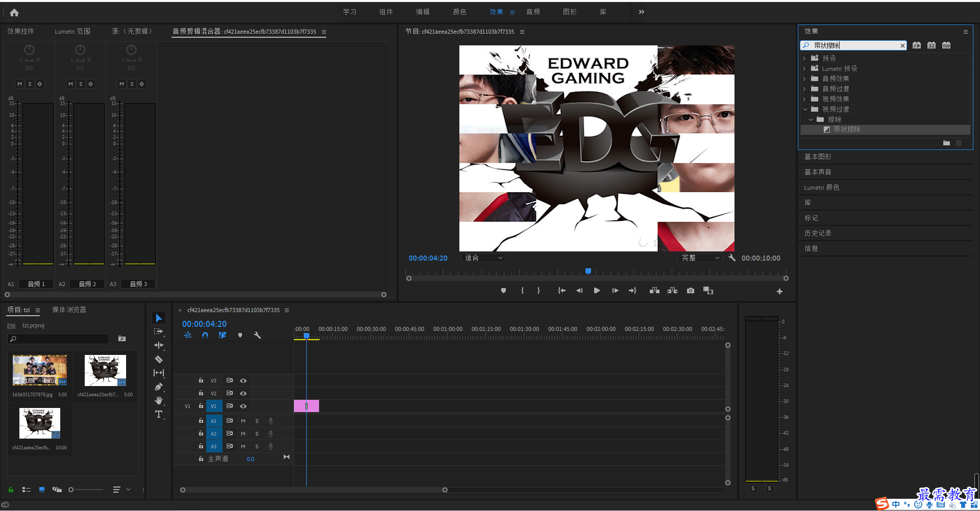Toggle V2 track output eye

(243, 393)
